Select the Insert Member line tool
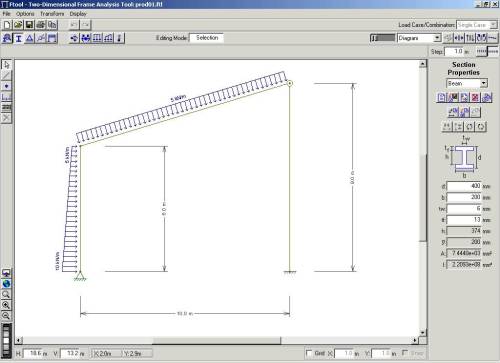This screenshot has width=500, height=363. click(6, 75)
